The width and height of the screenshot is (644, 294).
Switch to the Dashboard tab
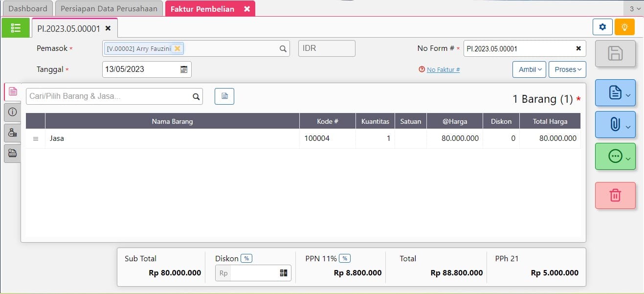click(28, 9)
